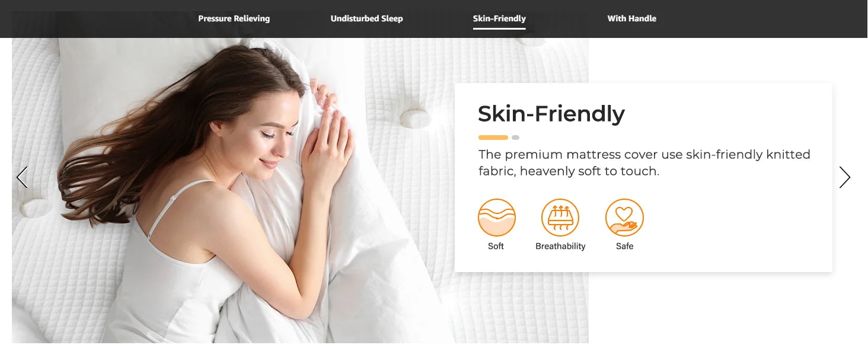Viewport: 868px width, 345px height.
Task: Click the premium mattress cover description text
Action: point(644,162)
